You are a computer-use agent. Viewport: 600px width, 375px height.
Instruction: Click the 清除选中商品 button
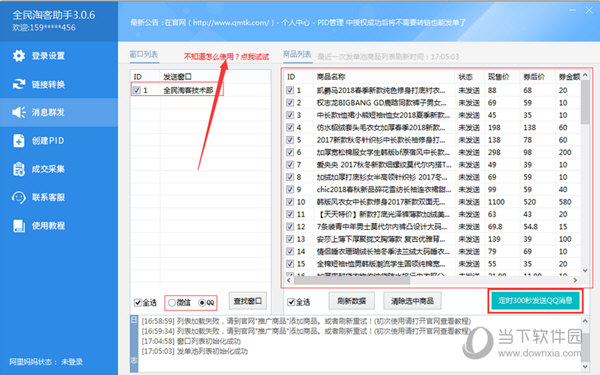(412, 301)
